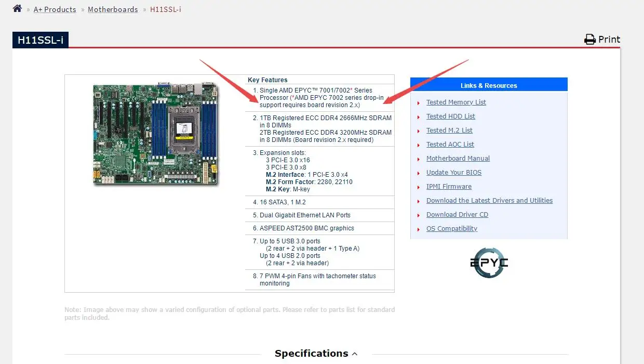This screenshot has height=364, width=644.
Task: Collapse the Specifications section
Action: pos(316,354)
